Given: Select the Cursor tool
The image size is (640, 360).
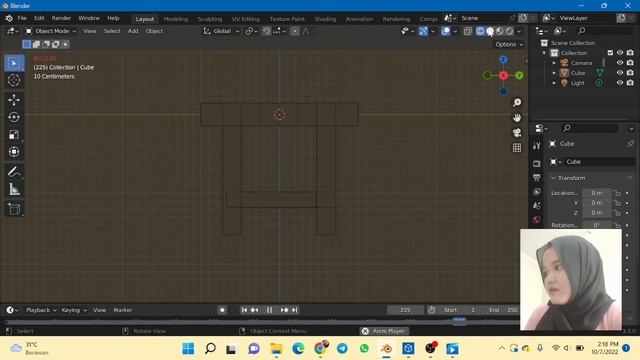Looking at the screenshot, I should (x=14, y=80).
